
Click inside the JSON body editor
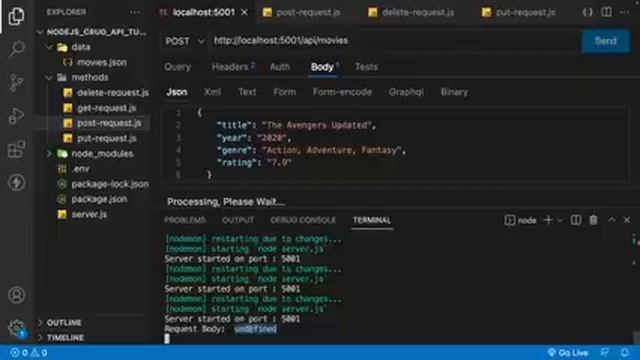click(x=396, y=144)
